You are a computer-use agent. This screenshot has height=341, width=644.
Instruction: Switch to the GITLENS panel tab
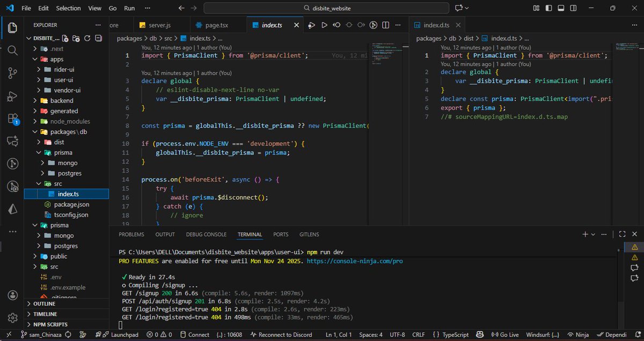click(x=309, y=235)
